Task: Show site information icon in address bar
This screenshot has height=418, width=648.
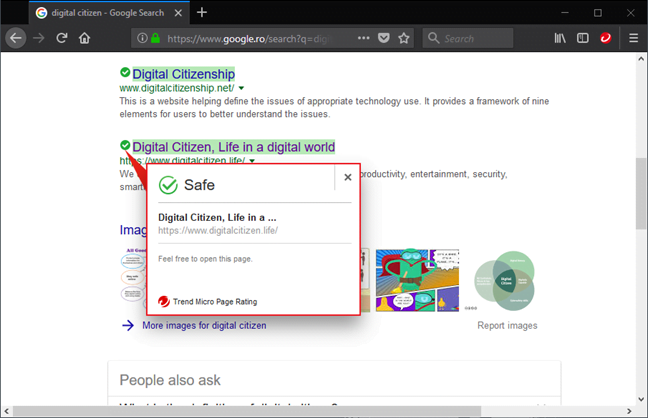Action: click(142, 38)
